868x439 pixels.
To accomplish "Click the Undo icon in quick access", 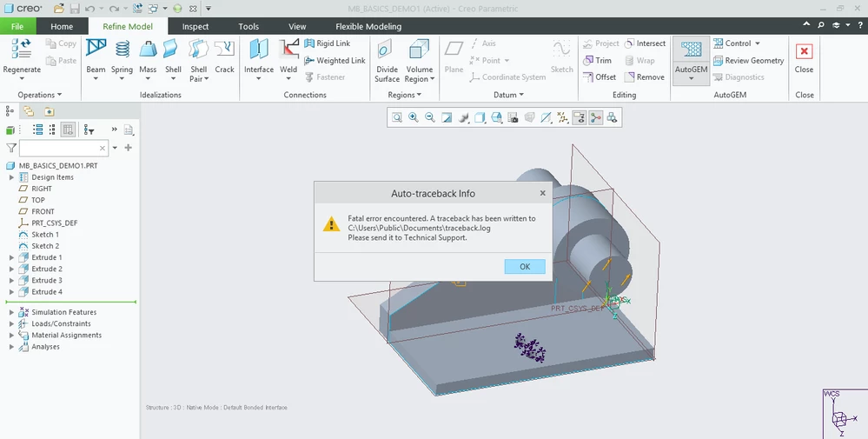I will [89, 9].
